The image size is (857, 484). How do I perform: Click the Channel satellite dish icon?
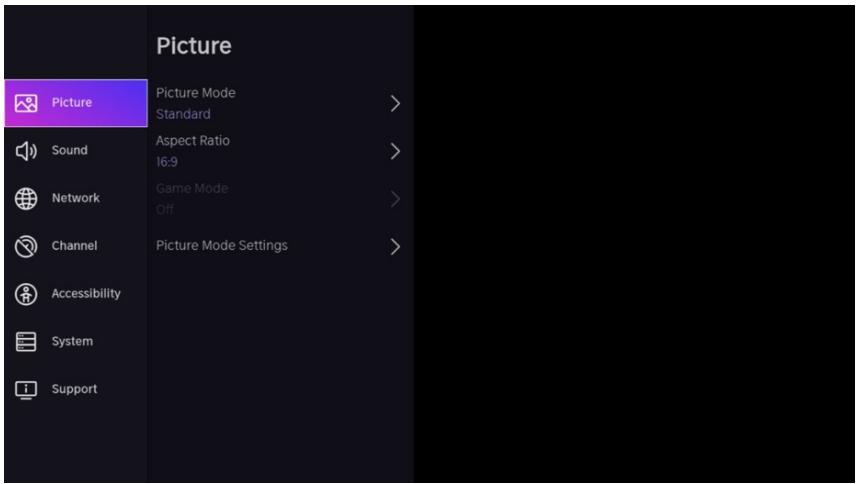point(26,246)
